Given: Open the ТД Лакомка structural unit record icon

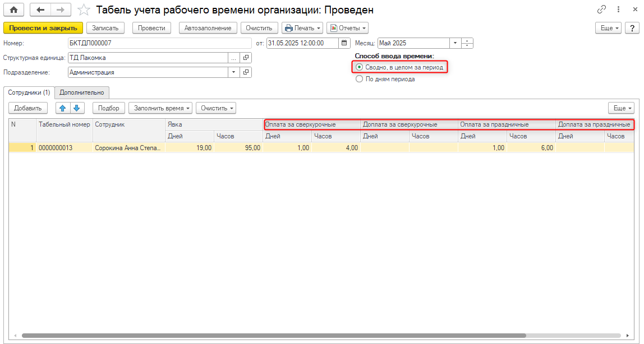Looking at the screenshot, I should pos(246,58).
